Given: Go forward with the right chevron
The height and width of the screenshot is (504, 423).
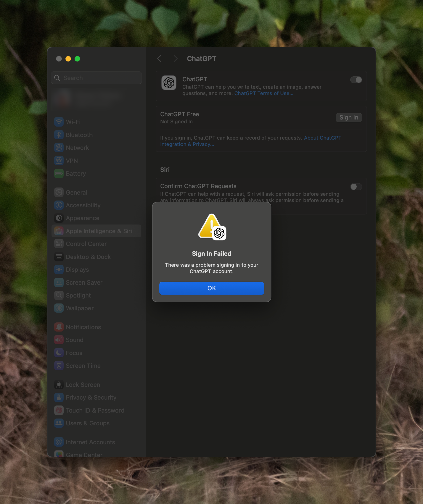Looking at the screenshot, I should pyautogui.click(x=176, y=59).
